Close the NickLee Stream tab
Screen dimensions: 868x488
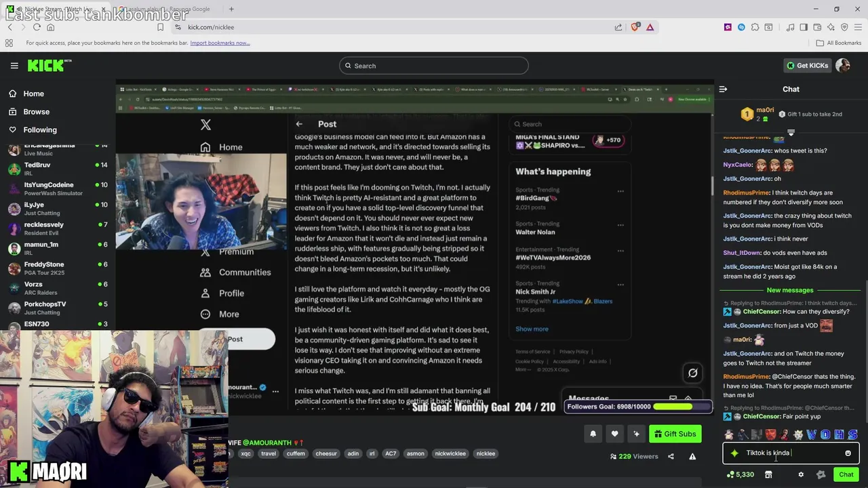click(x=103, y=9)
